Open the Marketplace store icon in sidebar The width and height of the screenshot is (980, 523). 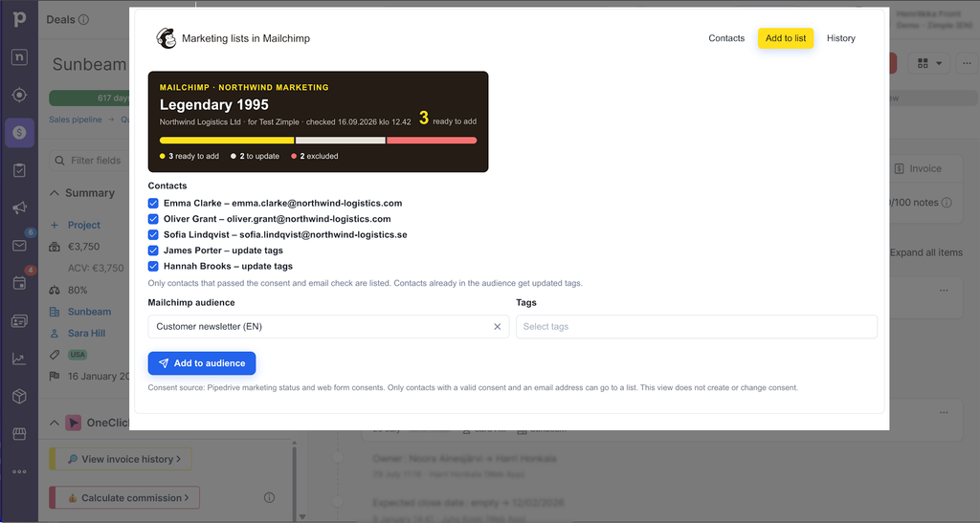point(19,434)
